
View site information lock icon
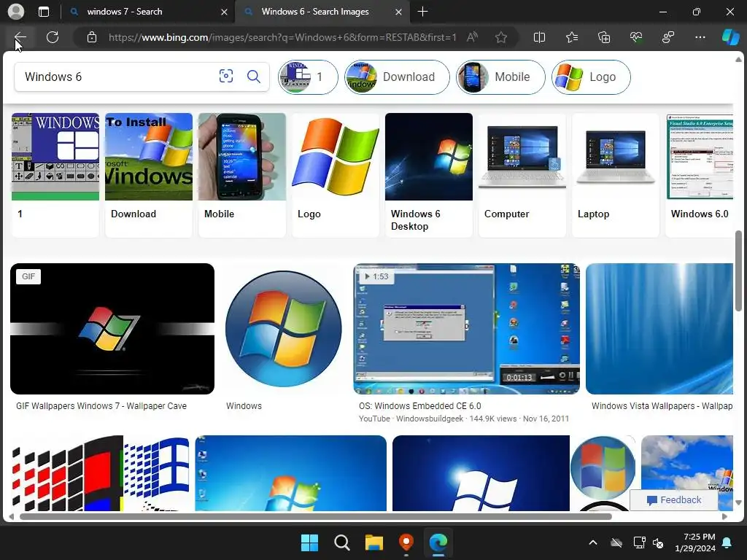pyautogui.click(x=92, y=37)
